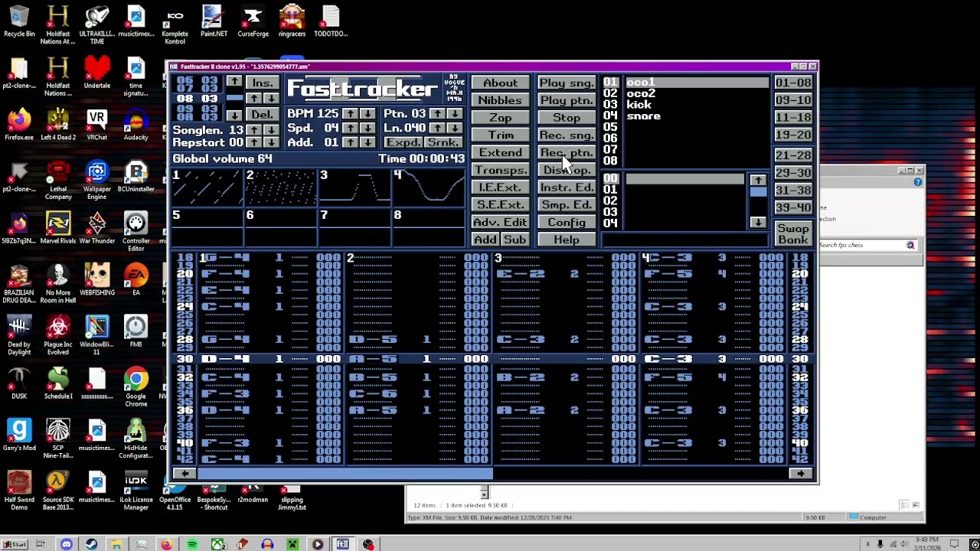Switch to instrument bank 11-18
Image resolution: width=980 pixels, height=551 pixels.
click(x=793, y=118)
